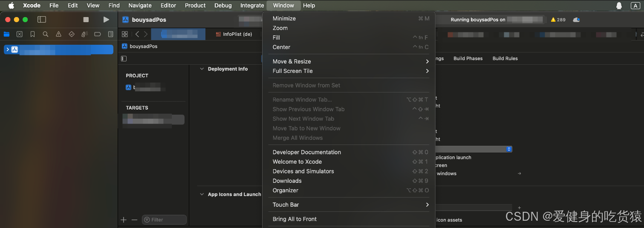This screenshot has width=644, height=228.
Task: Click the input source A icon in the menu bar
Action: 635,6
